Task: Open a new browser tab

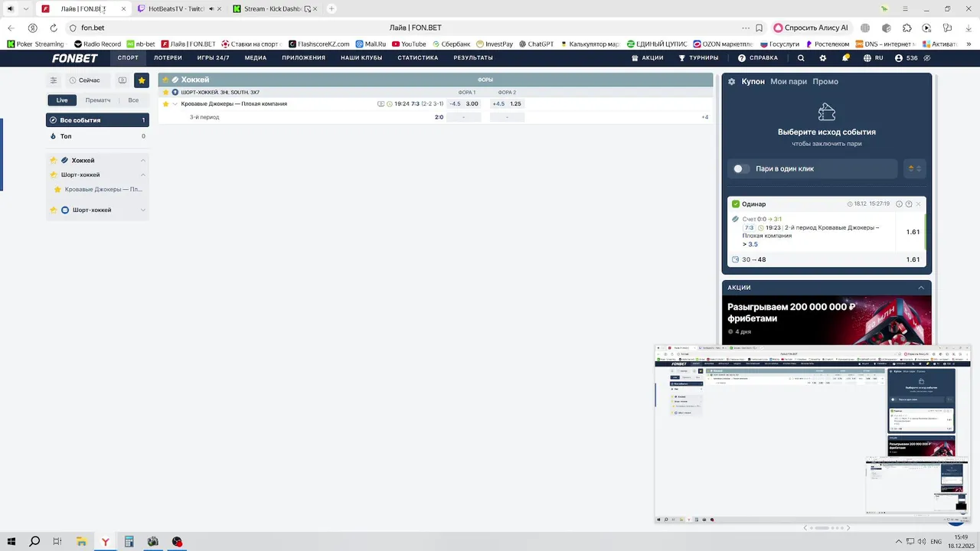Action: coord(332,9)
